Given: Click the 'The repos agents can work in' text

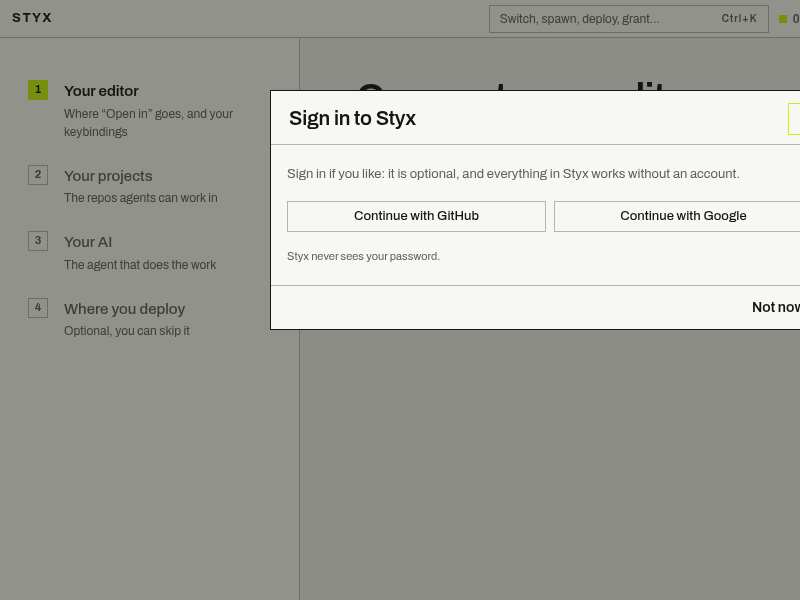Looking at the screenshot, I should click(x=141, y=198).
